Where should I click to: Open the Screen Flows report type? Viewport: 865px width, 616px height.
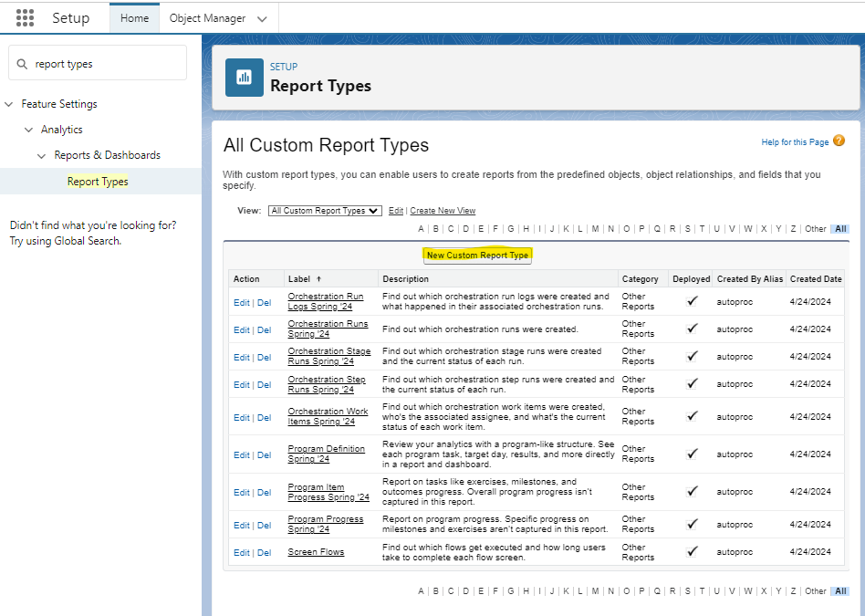pyautogui.click(x=316, y=552)
